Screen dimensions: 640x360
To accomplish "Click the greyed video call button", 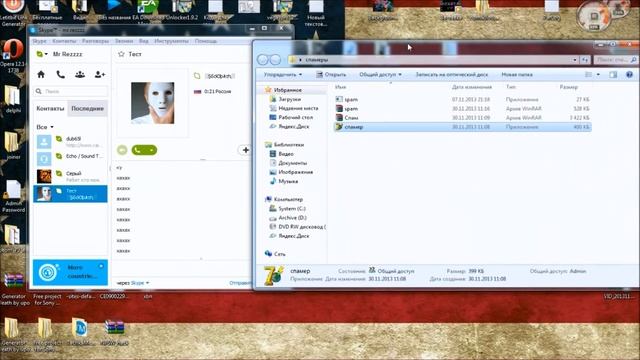I will [x=122, y=150].
